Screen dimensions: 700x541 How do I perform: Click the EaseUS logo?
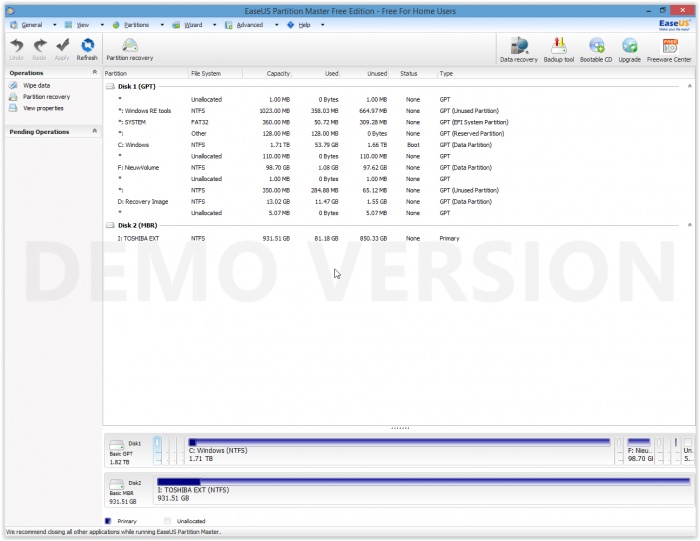click(x=675, y=25)
